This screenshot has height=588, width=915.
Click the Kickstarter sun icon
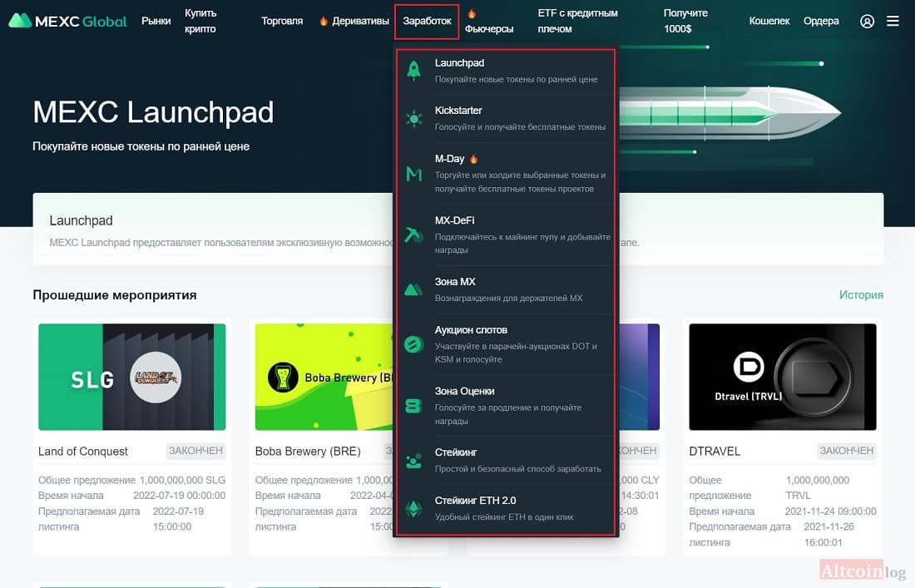click(413, 119)
